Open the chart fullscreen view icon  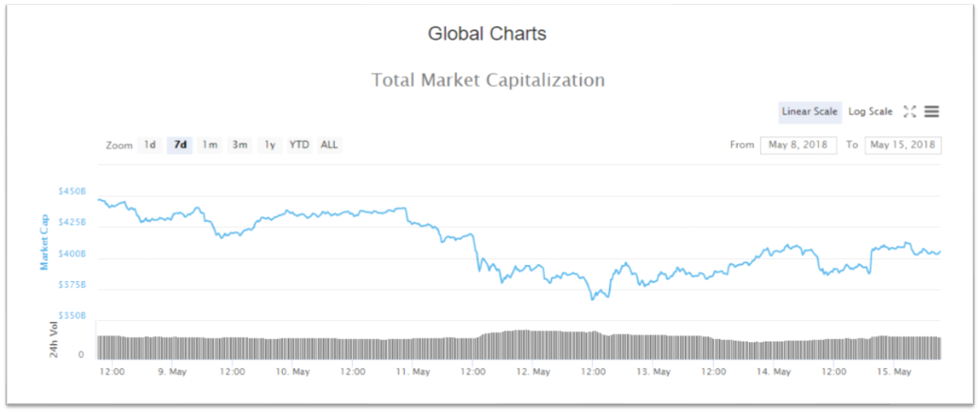coord(910,112)
